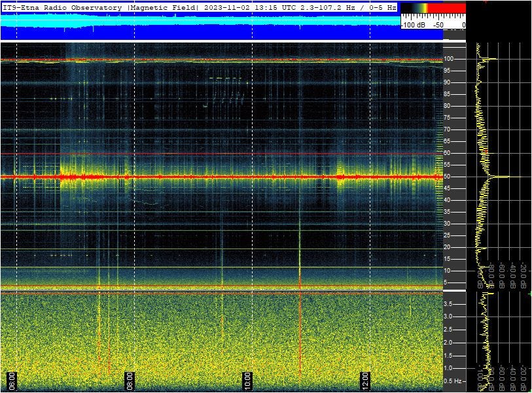Click '-20.0 dB' in upper spectrum panel
This screenshot has width=532, height=393.
click(x=523, y=275)
